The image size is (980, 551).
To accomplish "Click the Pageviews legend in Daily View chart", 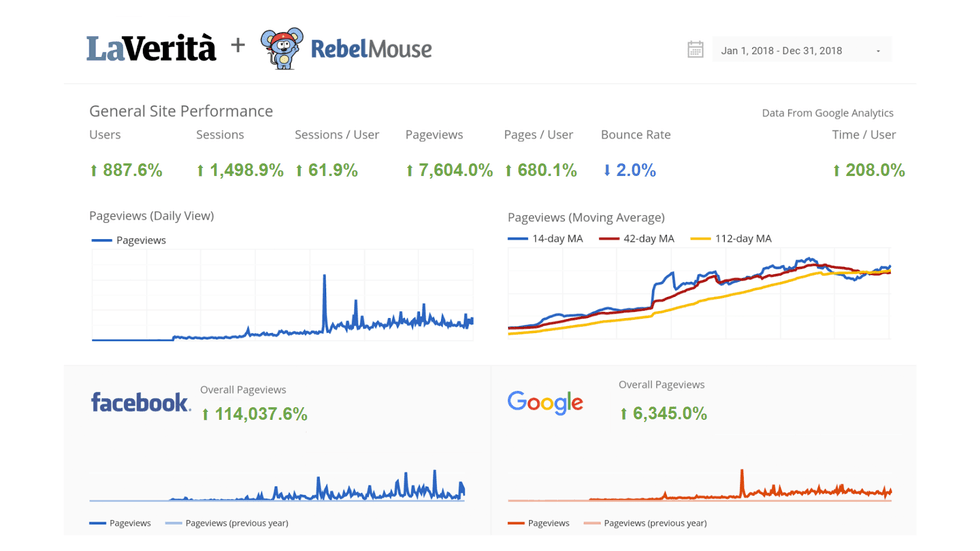I will pos(129,241).
